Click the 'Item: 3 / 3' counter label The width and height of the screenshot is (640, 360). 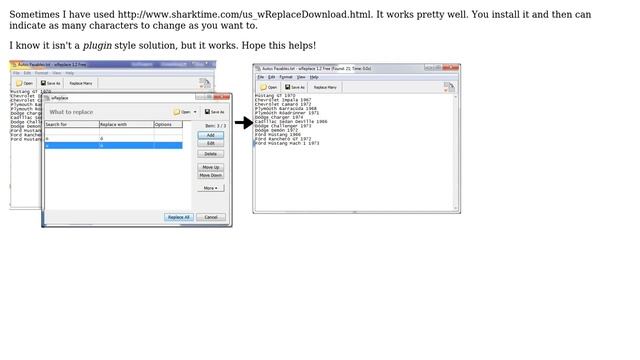(216, 126)
